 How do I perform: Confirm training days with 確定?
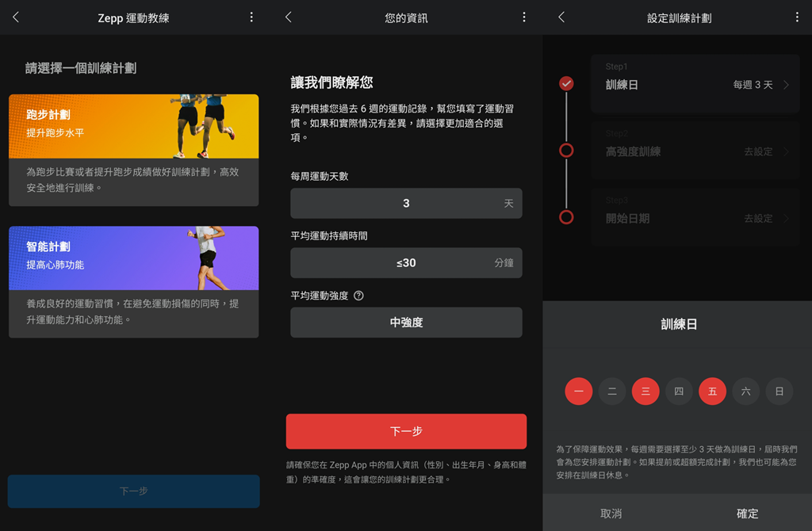pyautogui.click(x=747, y=514)
